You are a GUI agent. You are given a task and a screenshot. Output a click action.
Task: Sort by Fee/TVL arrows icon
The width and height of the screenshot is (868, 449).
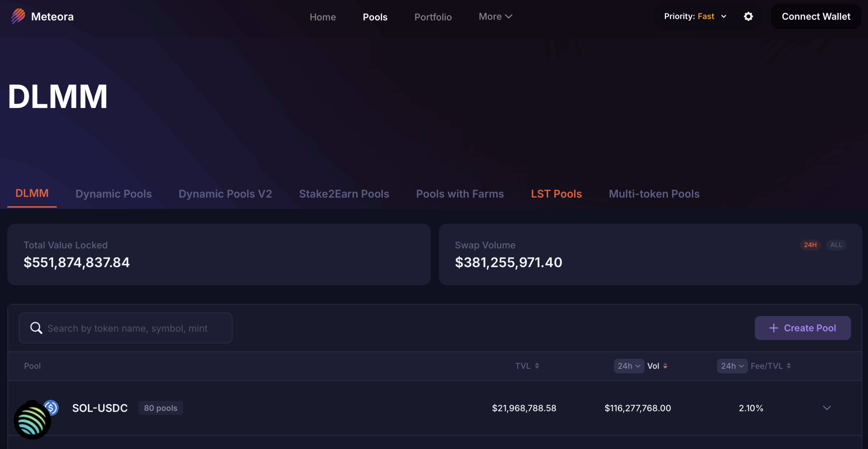point(789,366)
